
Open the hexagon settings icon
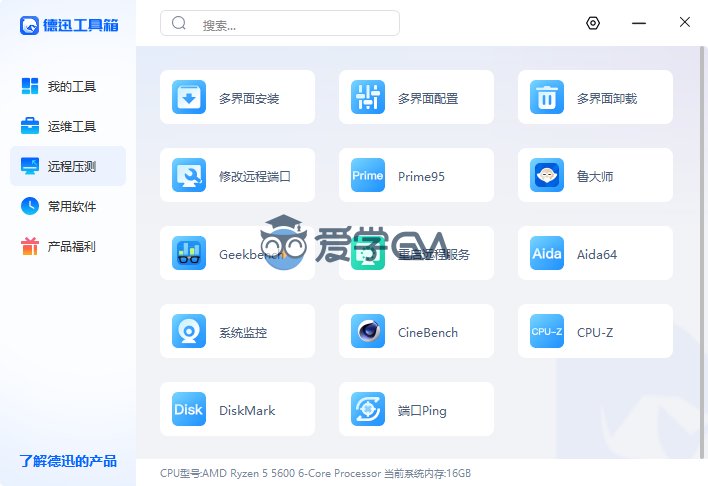(x=593, y=23)
